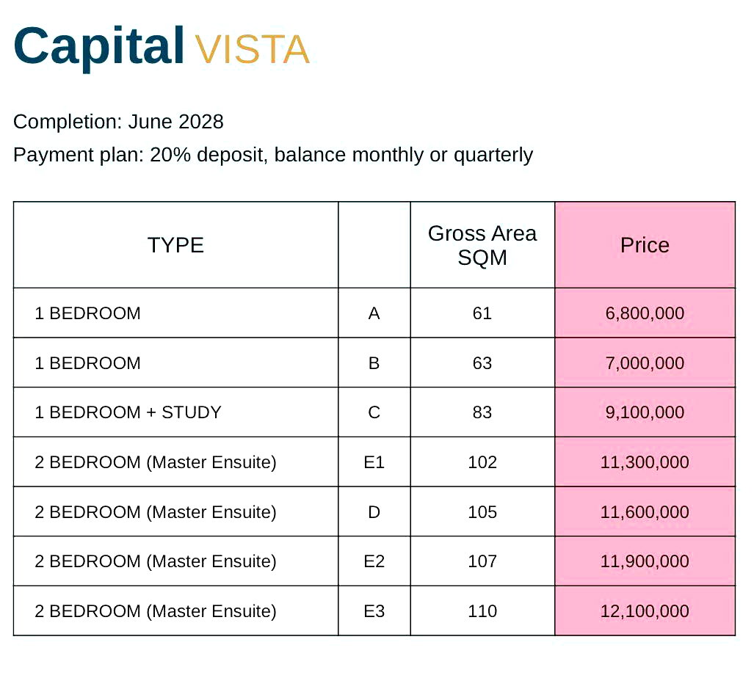This screenshot has height=700, width=754.
Task: Select unit code B cell
Action: click(x=374, y=362)
